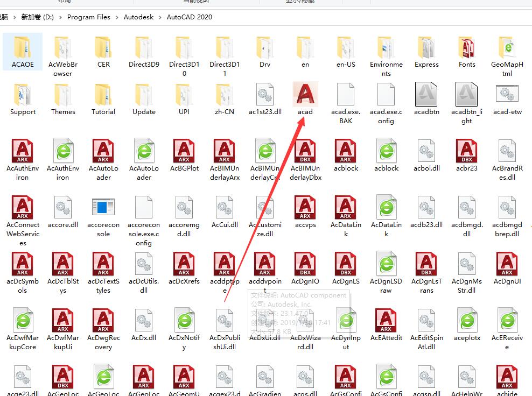Open the Direct3D9 folder
The height and width of the screenshot is (396, 532).
[144, 52]
